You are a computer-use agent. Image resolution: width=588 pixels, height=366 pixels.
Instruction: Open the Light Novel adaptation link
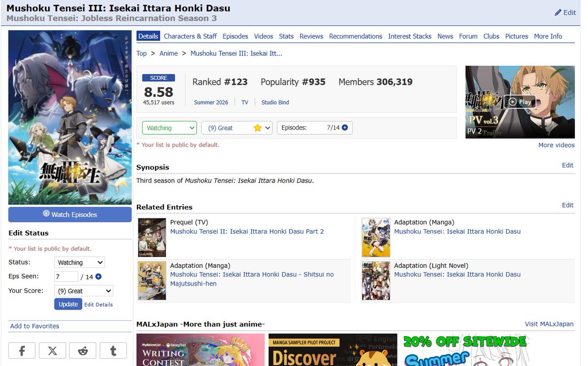pos(457,275)
